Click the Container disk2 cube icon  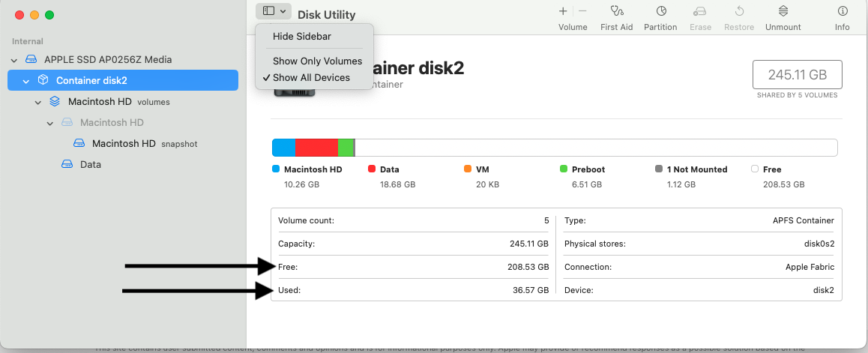pos(43,80)
